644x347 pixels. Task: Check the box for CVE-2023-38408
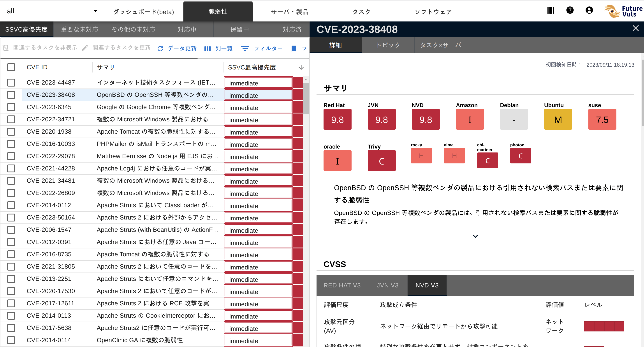pos(11,95)
